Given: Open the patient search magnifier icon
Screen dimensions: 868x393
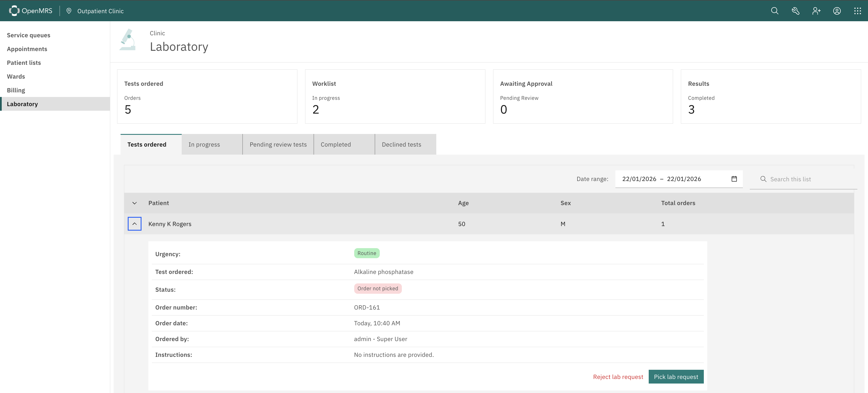Looking at the screenshot, I should point(775,11).
